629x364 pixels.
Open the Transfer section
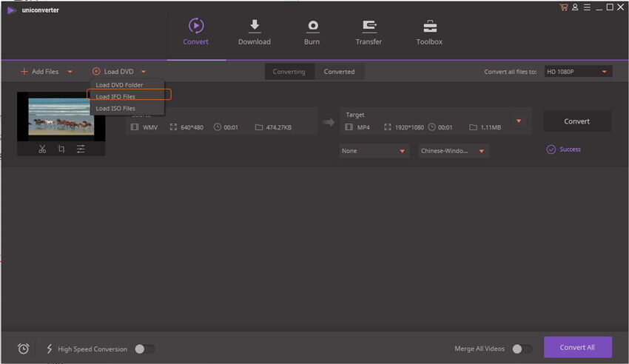369,32
